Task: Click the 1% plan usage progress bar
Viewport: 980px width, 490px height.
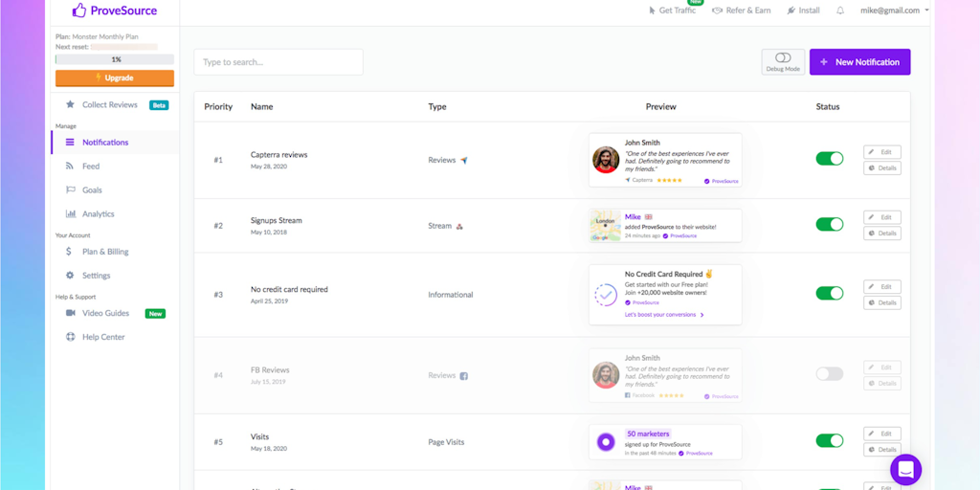Action: pyautogui.click(x=115, y=59)
